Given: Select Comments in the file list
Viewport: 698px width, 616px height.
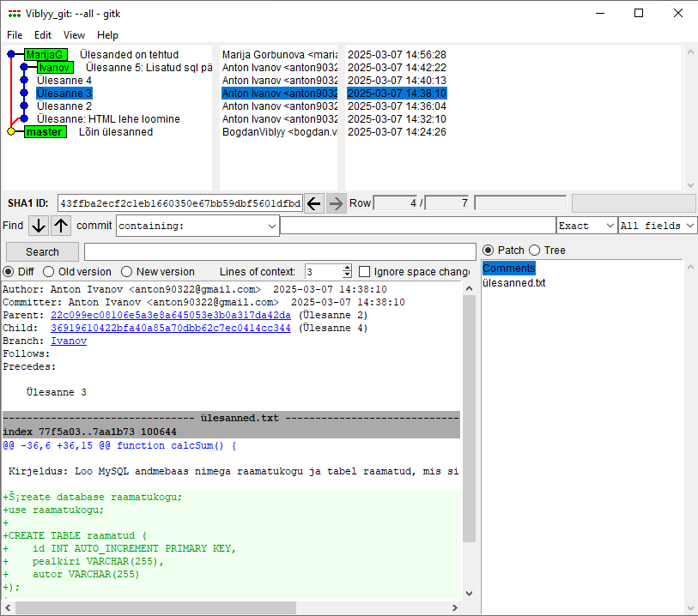Looking at the screenshot, I should [509, 269].
